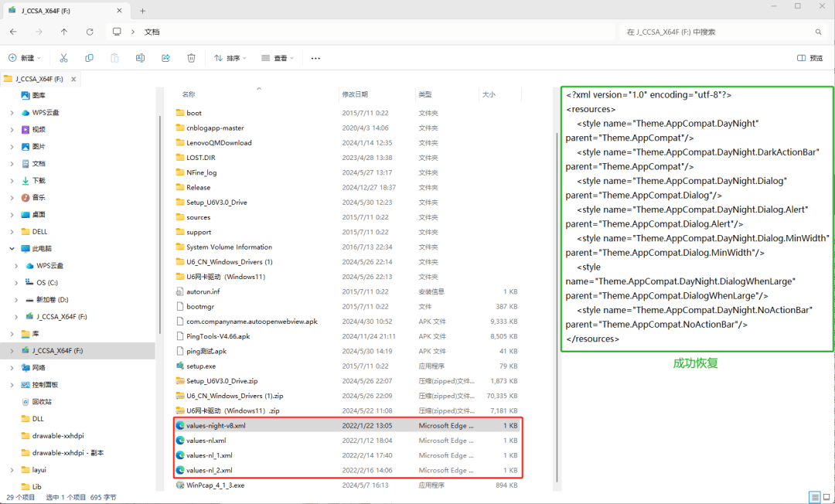Screen dimensions: 835x504
Task: Click the Cut scissors icon in toolbar
Action: point(63,58)
